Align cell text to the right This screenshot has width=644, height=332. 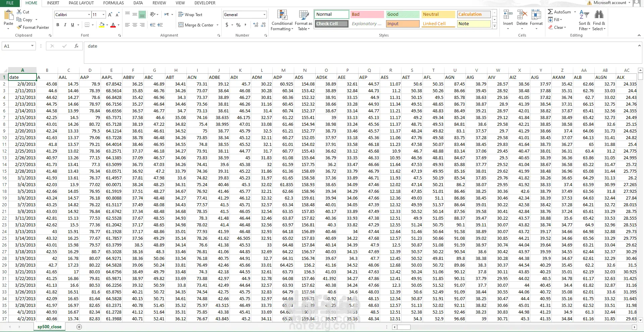tap(142, 25)
